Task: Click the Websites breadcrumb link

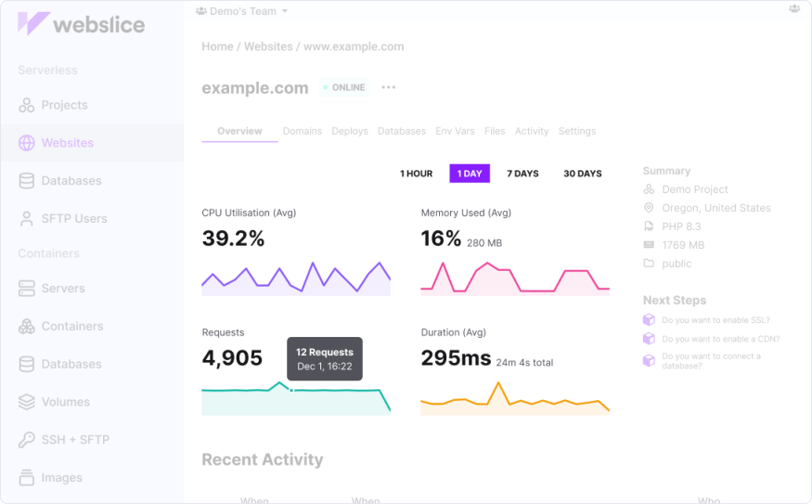Action: 268,46
